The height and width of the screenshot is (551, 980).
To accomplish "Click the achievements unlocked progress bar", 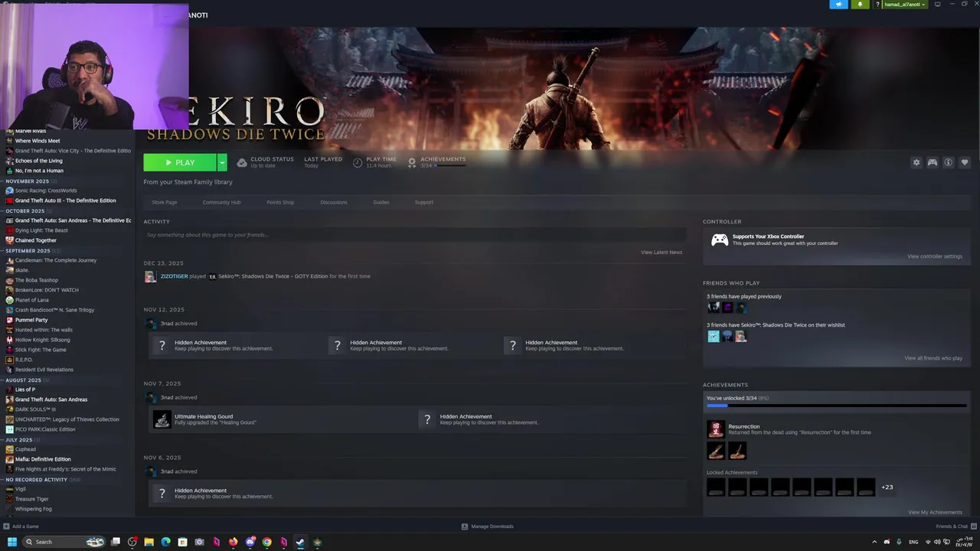I will point(837,406).
